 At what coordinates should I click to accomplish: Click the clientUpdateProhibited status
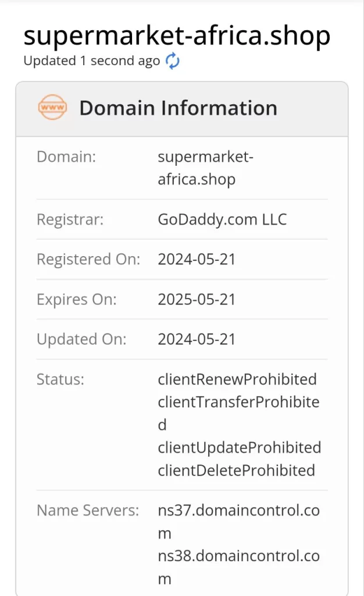pos(239,448)
